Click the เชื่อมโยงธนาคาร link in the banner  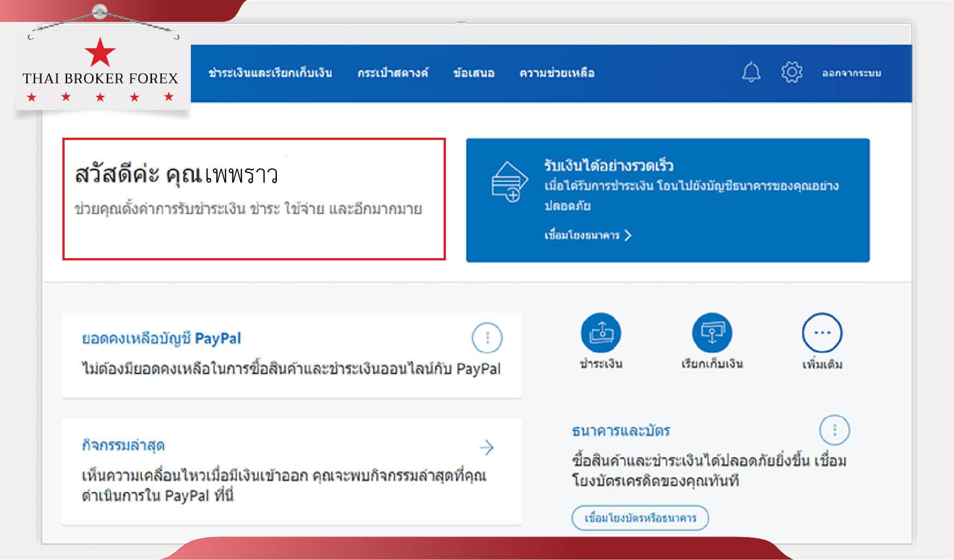[588, 235]
